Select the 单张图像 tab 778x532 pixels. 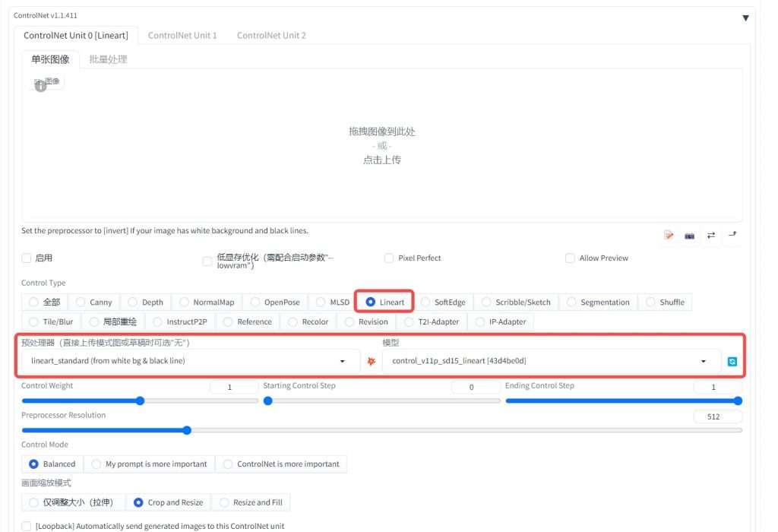(x=50, y=59)
